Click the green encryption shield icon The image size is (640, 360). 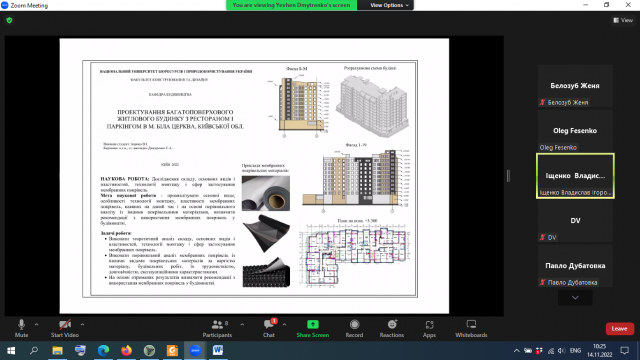[9, 20]
